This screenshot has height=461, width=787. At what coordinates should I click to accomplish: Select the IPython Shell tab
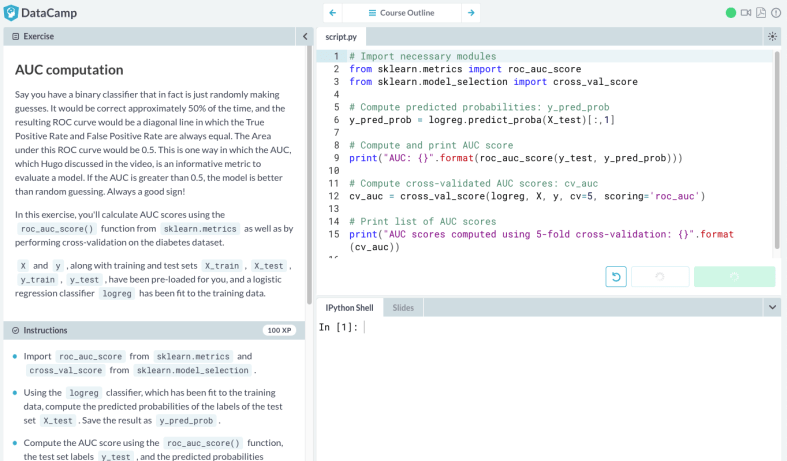349,308
